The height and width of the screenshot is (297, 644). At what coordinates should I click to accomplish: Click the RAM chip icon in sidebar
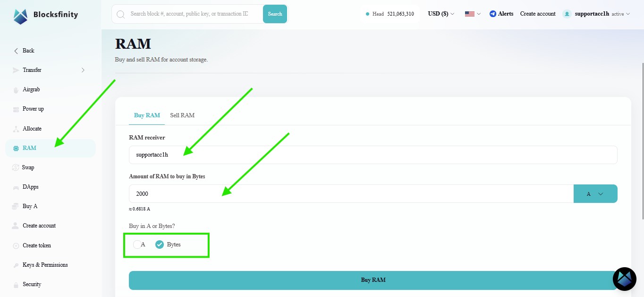coord(16,148)
